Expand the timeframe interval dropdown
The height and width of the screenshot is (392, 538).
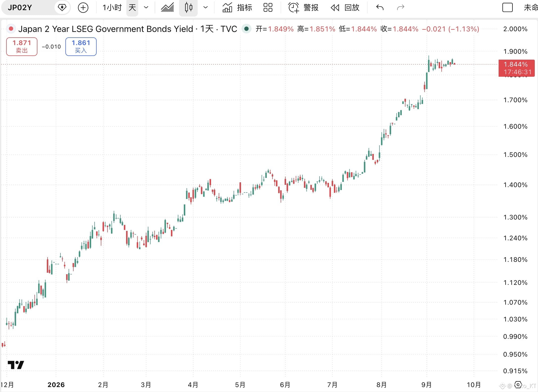coord(146,8)
